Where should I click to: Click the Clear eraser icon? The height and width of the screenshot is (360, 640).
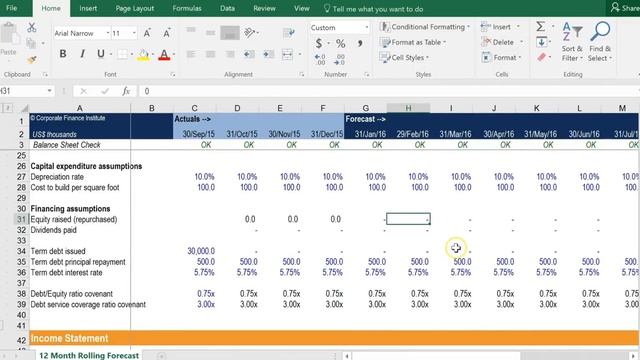[x=542, y=57]
